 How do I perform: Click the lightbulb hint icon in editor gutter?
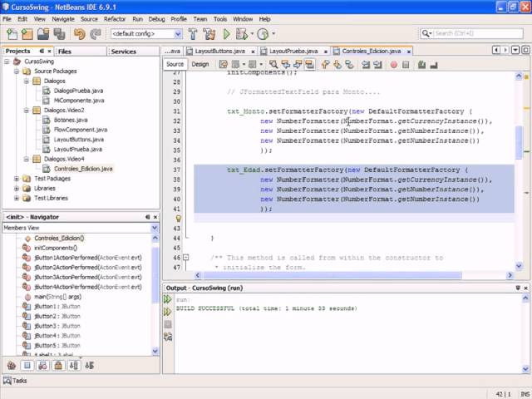pyautogui.click(x=176, y=219)
